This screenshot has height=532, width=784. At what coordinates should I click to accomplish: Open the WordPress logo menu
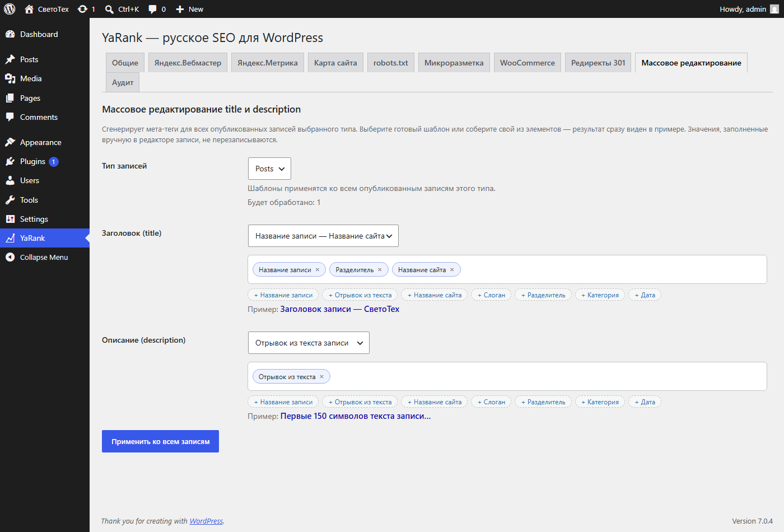(x=10, y=9)
